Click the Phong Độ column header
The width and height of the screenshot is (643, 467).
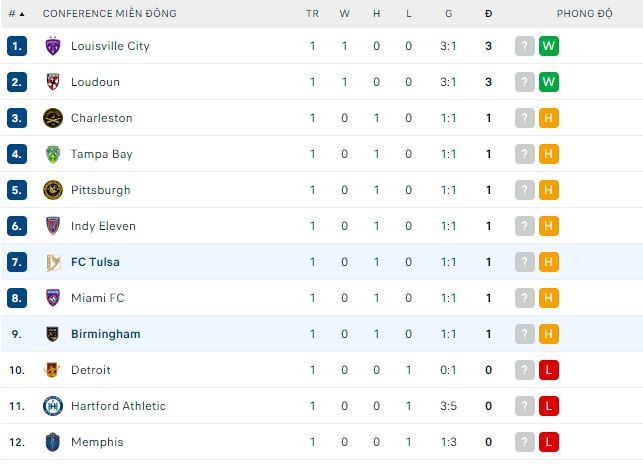[x=583, y=14]
